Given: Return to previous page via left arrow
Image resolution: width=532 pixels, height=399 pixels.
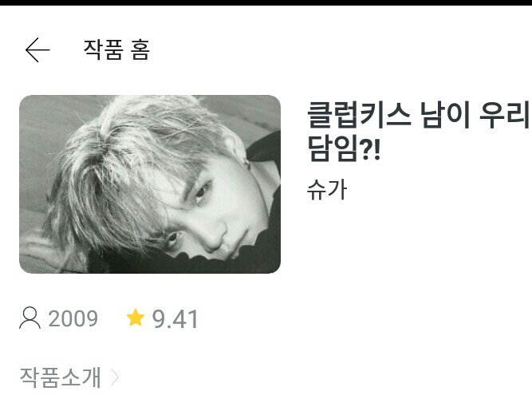Looking at the screenshot, I should coord(37,50).
